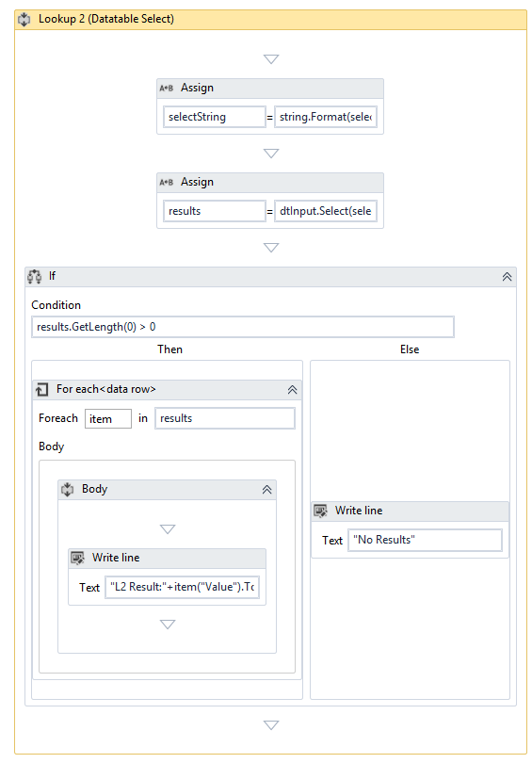The height and width of the screenshot is (763, 532).
Task: Edit the dtInput.Select expression field
Action: click(326, 211)
